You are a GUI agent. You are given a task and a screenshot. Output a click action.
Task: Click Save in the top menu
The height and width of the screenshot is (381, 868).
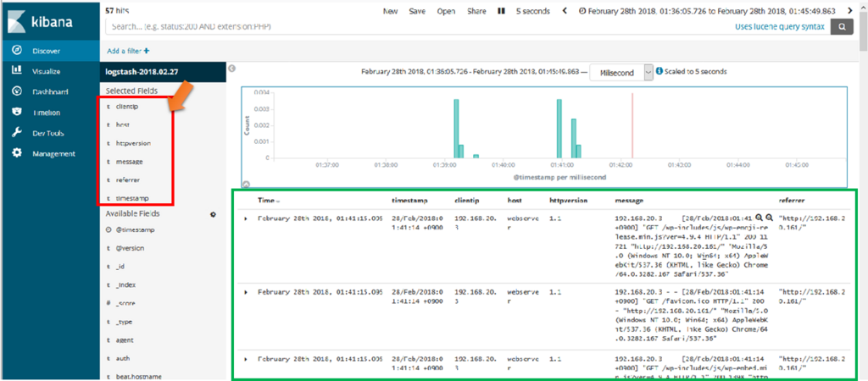[x=417, y=11]
